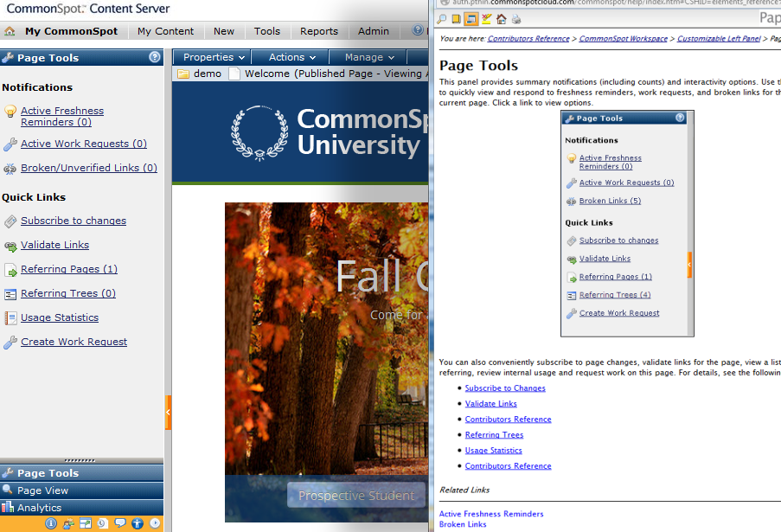Open the users icon in orange status bar
This screenshot has height=532, width=781.
point(68,523)
